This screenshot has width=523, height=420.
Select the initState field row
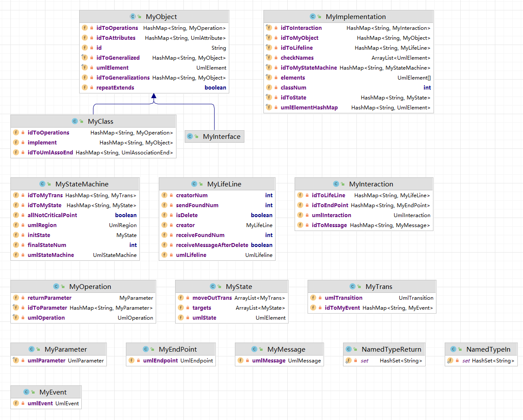click(75, 235)
